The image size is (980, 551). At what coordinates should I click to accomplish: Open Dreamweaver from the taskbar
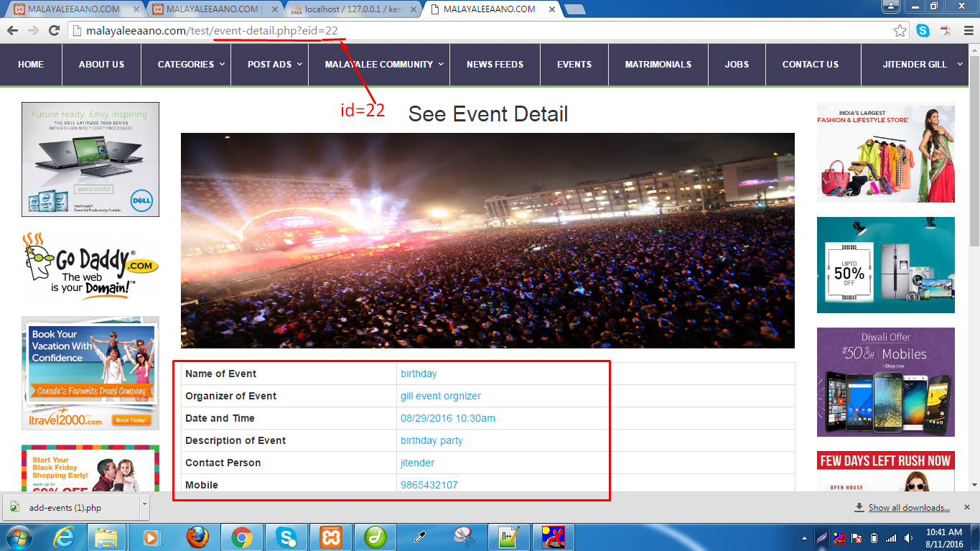coord(375,537)
